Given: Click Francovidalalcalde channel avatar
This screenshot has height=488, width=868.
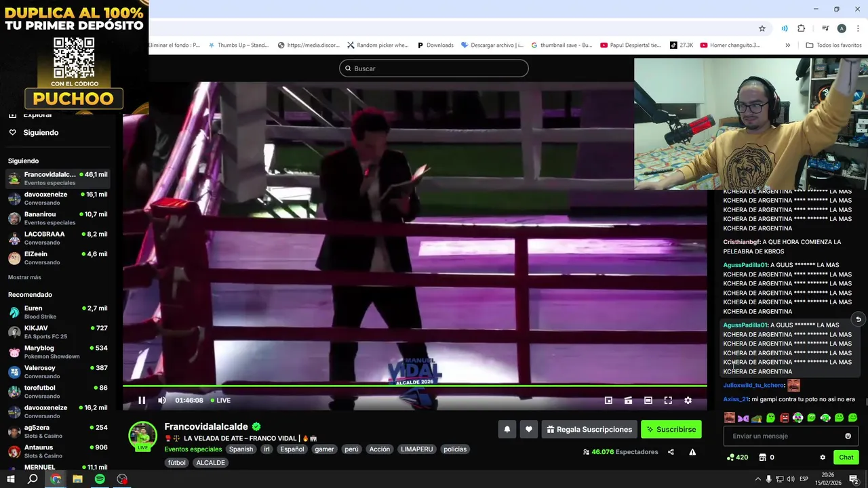Looking at the screenshot, I should tap(142, 436).
